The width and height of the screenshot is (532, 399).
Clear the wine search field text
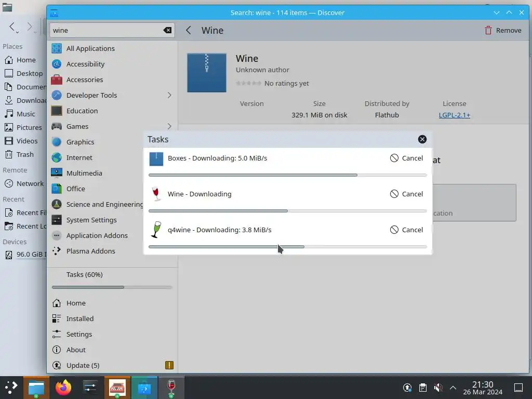pyautogui.click(x=167, y=30)
